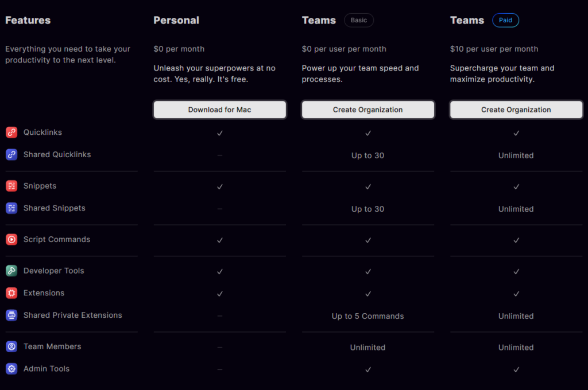
Task: Click the Download for Mac button
Action: tap(220, 110)
